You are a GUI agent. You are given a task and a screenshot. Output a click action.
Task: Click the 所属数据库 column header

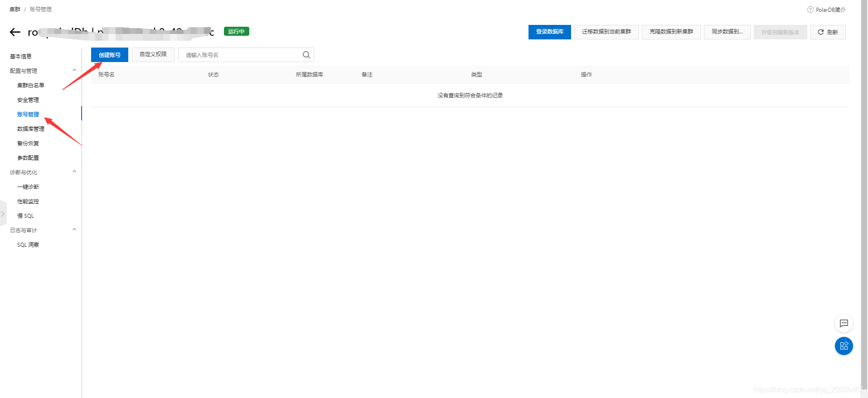[310, 75]
